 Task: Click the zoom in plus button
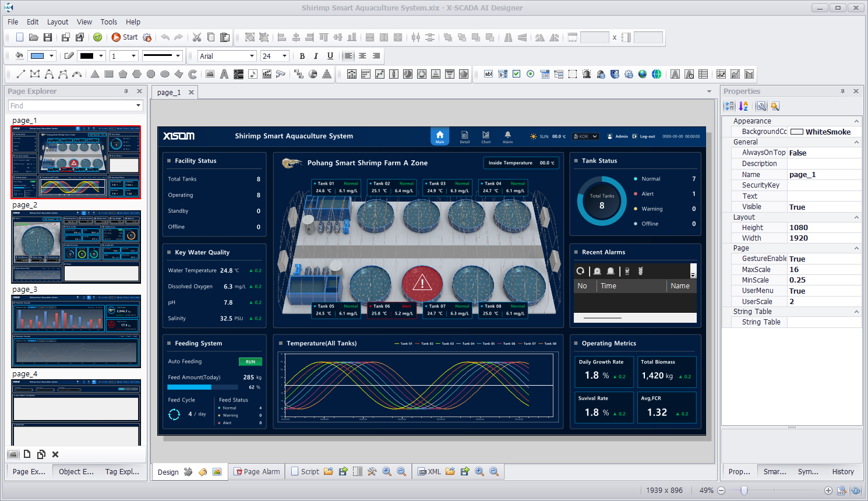pos(828,491)
